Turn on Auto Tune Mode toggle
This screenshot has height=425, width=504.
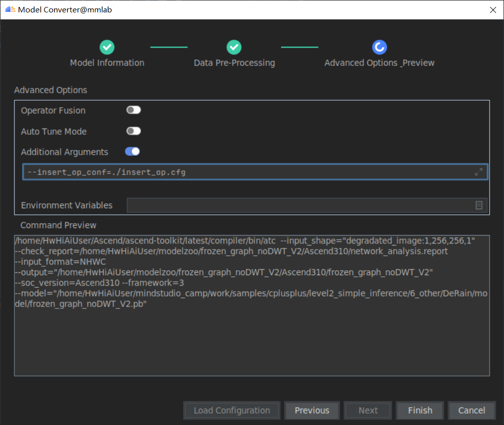click(x=133, y=131)
